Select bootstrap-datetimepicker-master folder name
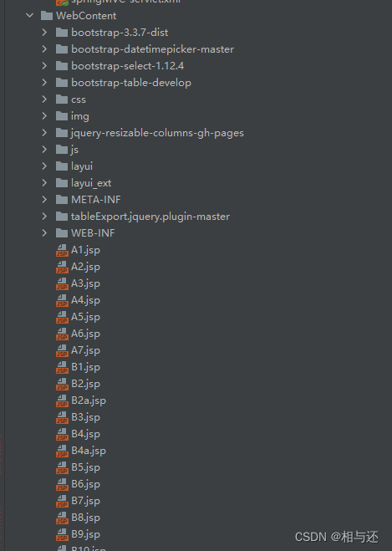392x551 pixels. 152,49
